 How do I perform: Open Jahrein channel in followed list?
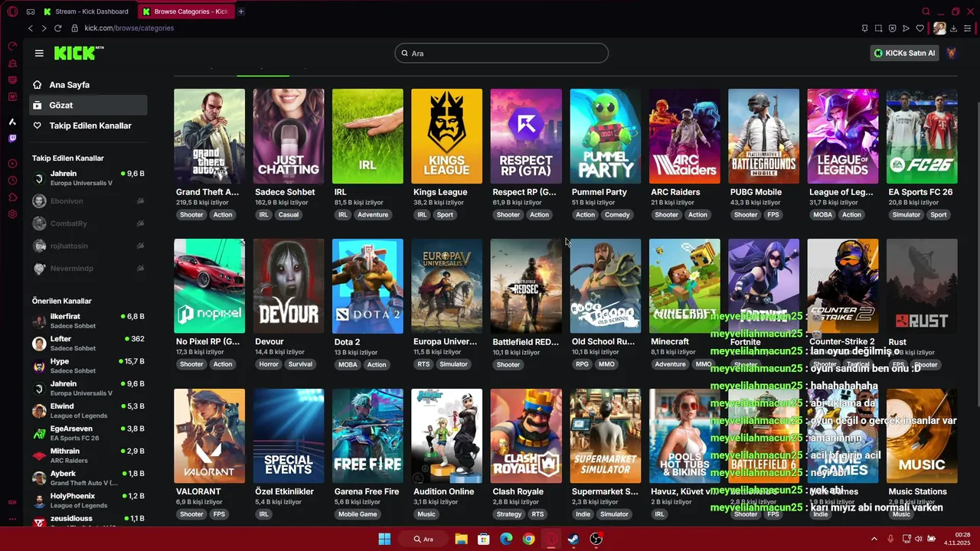pos(88,178)
